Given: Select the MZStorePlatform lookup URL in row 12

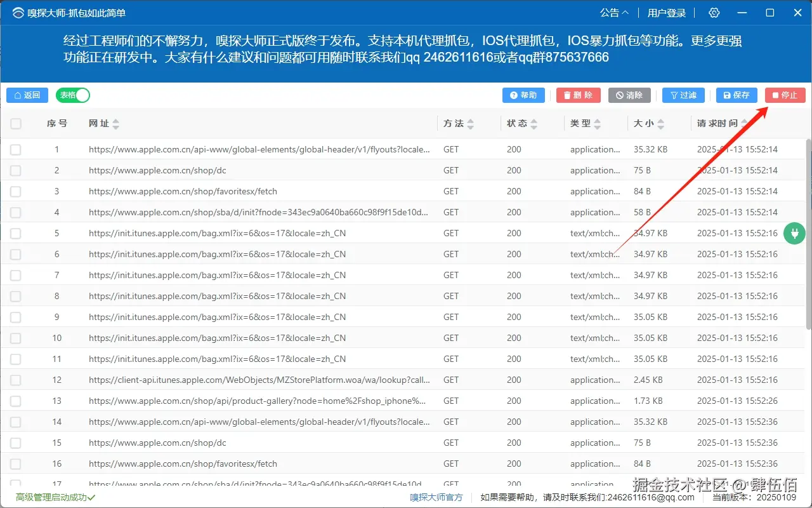Looking at the screenshot, I should [259, 380].
